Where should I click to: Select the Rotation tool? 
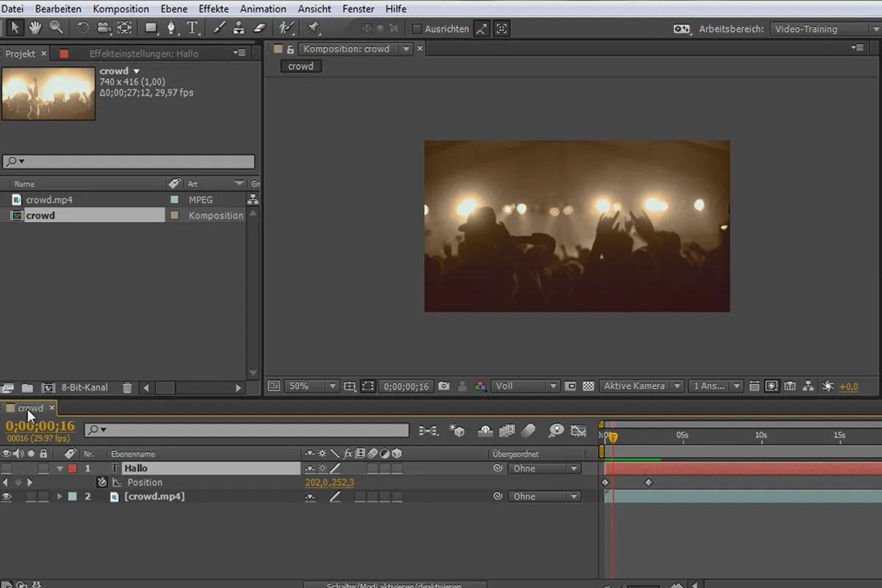tap(83, 28)
